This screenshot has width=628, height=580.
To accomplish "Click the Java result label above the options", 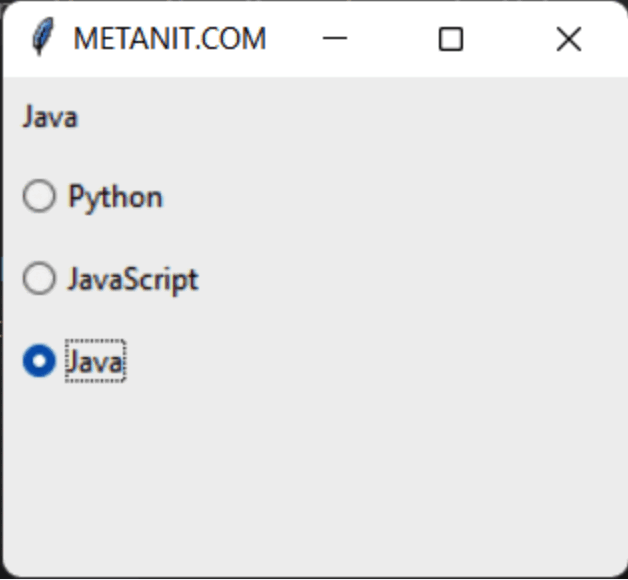I will point(50,117).
